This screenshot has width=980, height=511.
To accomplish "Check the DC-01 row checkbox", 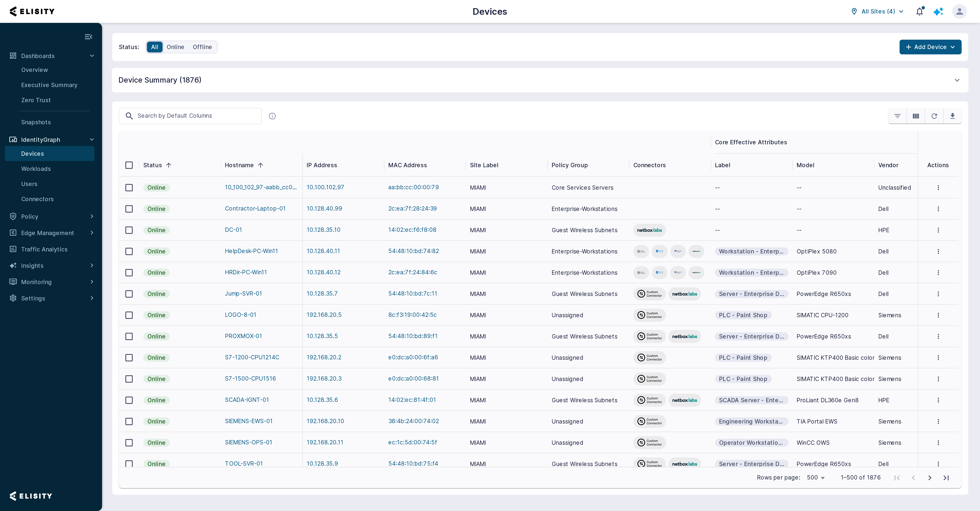I will pos(129,230).
